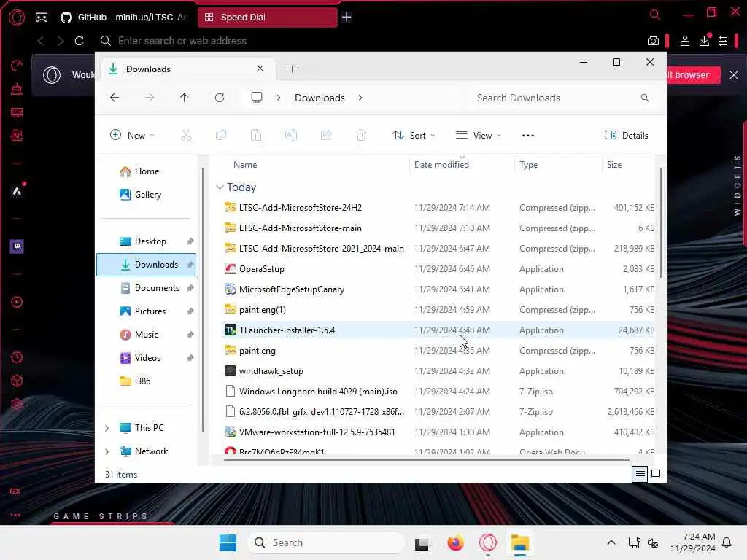Sort by Size column header
747x560 pixels.
click(x=614, y=165)
